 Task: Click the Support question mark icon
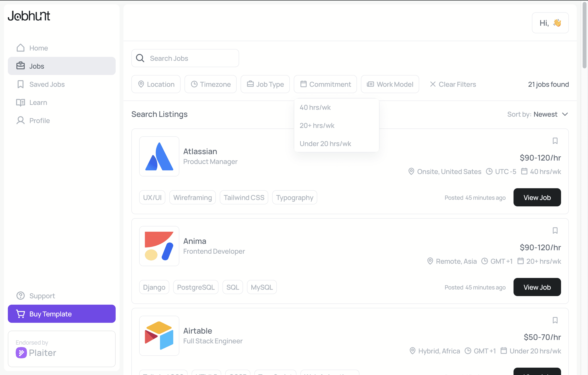click(x=21, y=296)
